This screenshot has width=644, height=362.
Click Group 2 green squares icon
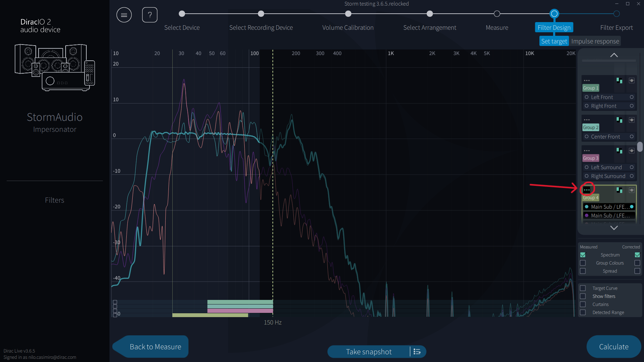point(619,120)
